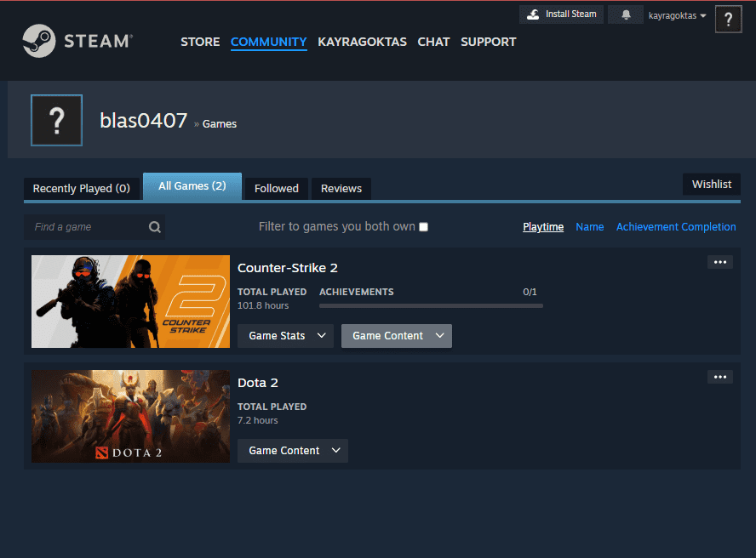The width and height of the screenshot is (756, 558).
Task: Open the notifications bell icon
Action: (x=627, y=15)
